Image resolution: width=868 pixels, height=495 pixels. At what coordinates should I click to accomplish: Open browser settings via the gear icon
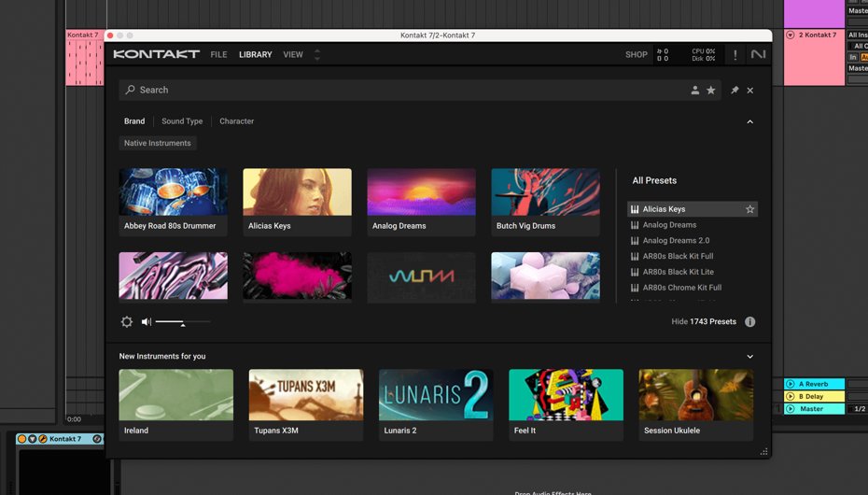click(x=127, y=322)
